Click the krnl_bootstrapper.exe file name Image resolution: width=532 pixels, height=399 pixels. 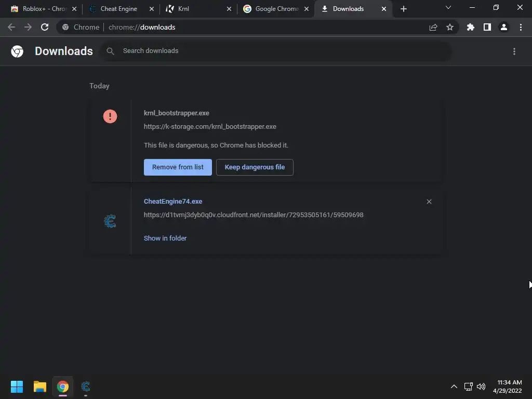coord(177,113)
